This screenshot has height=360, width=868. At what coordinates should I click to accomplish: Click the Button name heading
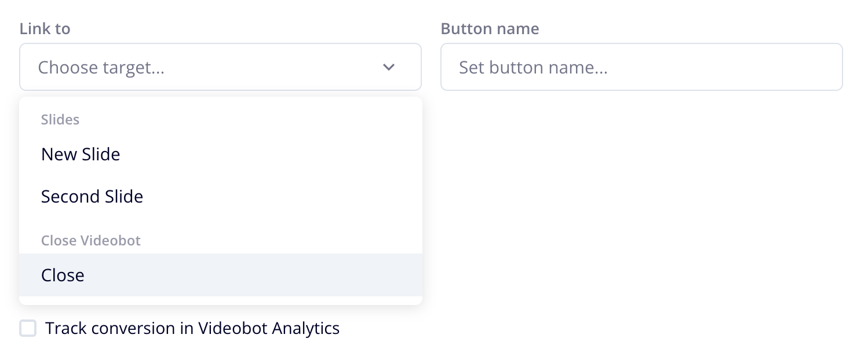(x=490, y=28)
